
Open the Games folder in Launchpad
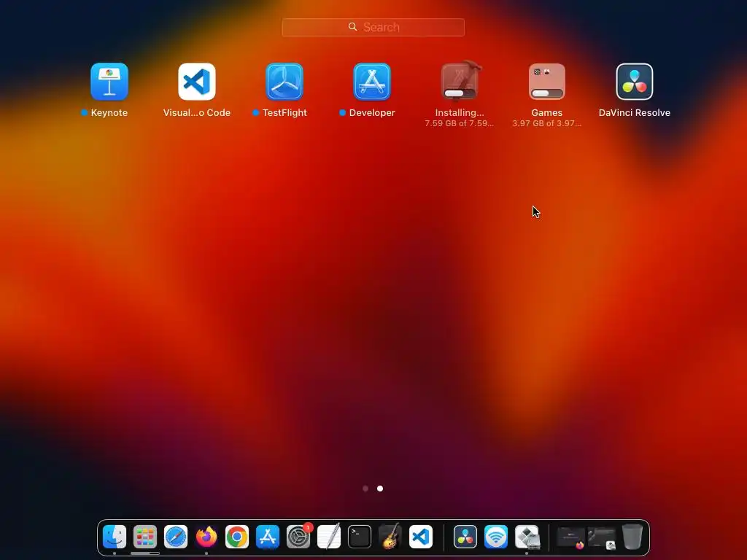(x=547, y=82)
